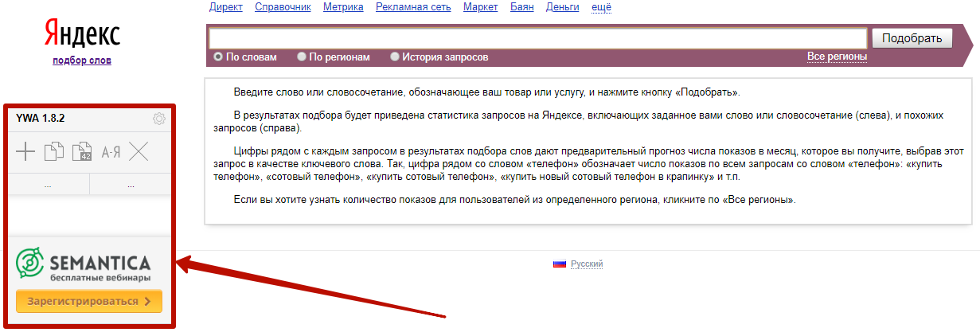Screen dimensions: 980x336
Task: Sort phrases alphabetically with the А-Я icon
Action: (110, 151)
